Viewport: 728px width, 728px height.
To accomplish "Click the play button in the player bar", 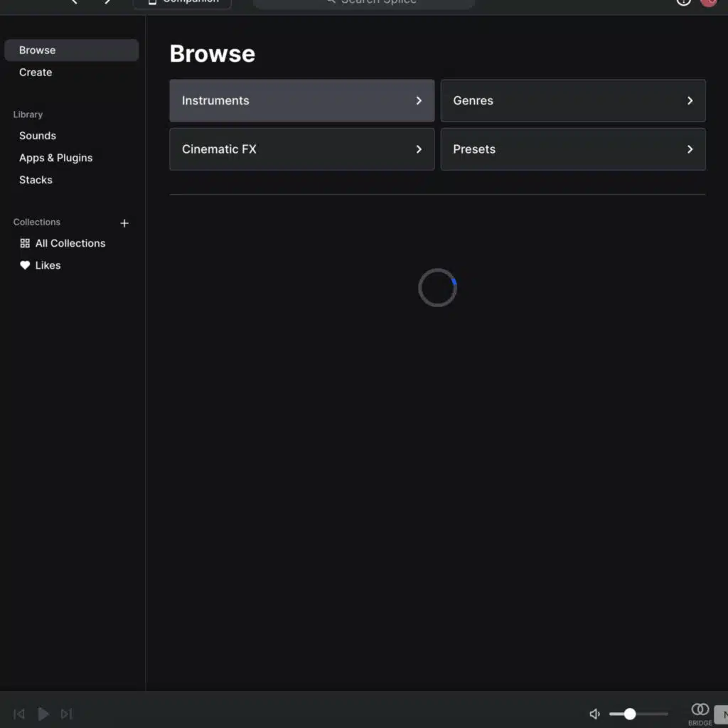I will point(43,714).
